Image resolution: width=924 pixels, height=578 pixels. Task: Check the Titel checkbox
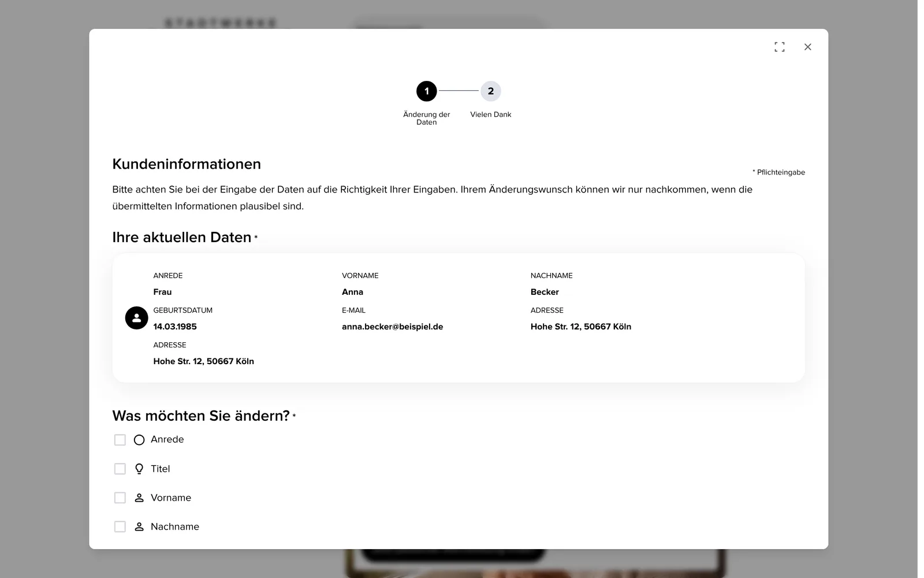pyautogui.click(x=120, y=469)
